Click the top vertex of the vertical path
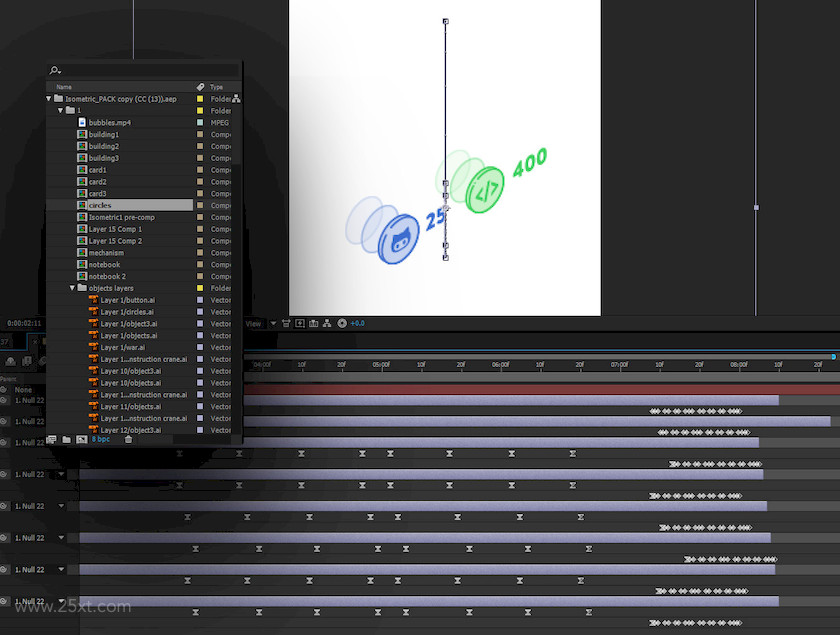Screen dimensions: 840x635 pyautogui.click(x=446, y=21)
